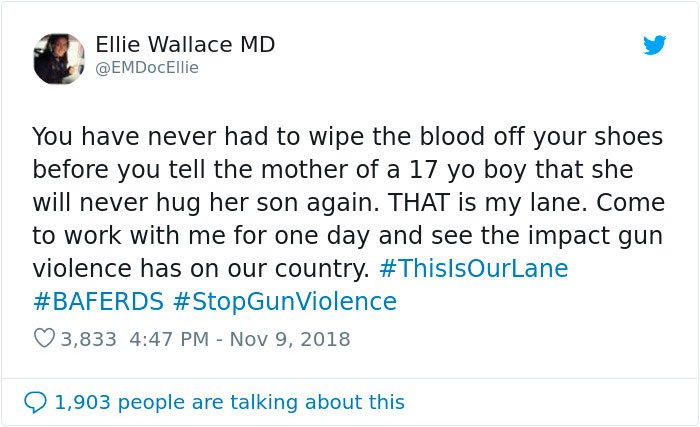Click the word 'country' in the tweet

click(328, 270)
